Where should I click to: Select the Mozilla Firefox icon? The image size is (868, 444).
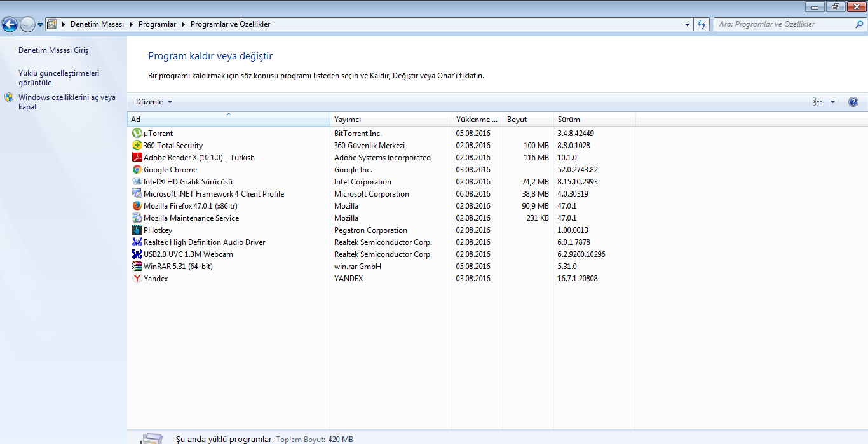pos(137,206)
